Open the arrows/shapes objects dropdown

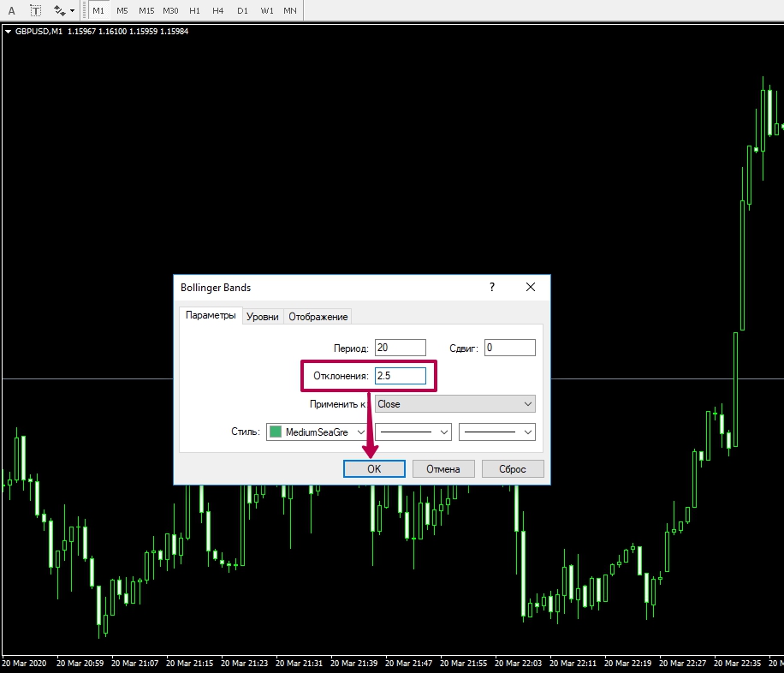click(63, 11)
